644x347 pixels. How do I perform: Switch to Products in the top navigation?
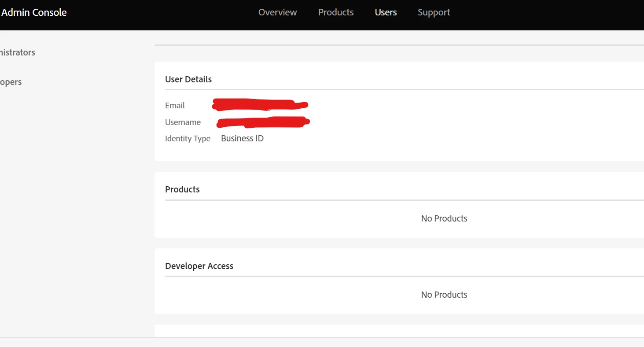pyautogui.click(x=336, y=12)
